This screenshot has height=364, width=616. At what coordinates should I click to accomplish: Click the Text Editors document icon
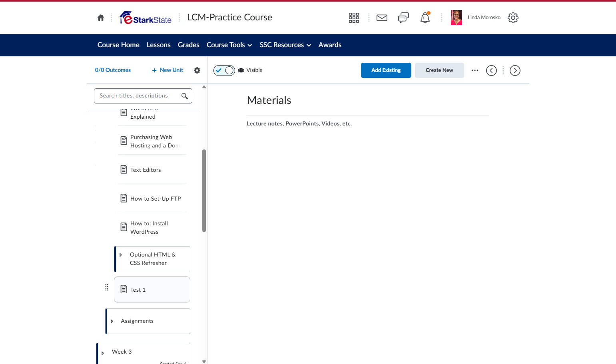124,169
